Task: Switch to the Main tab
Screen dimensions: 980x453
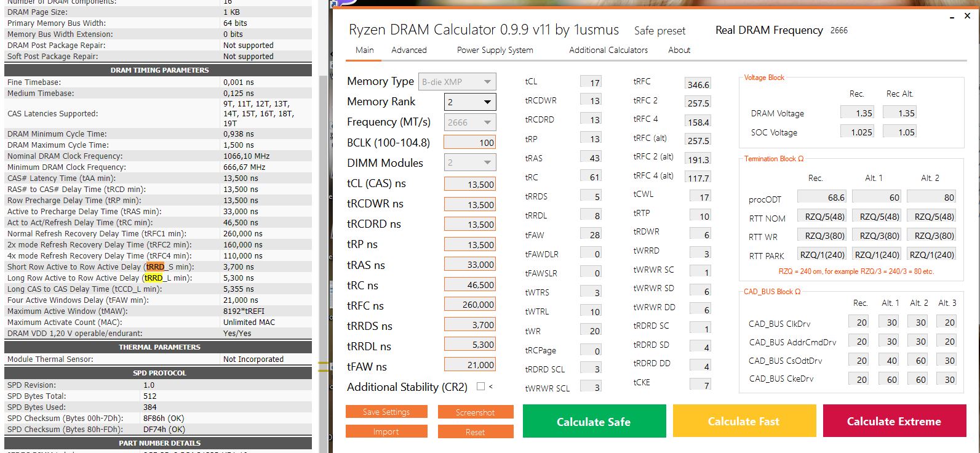Action: pyautogui.click(x=365, y=50)
